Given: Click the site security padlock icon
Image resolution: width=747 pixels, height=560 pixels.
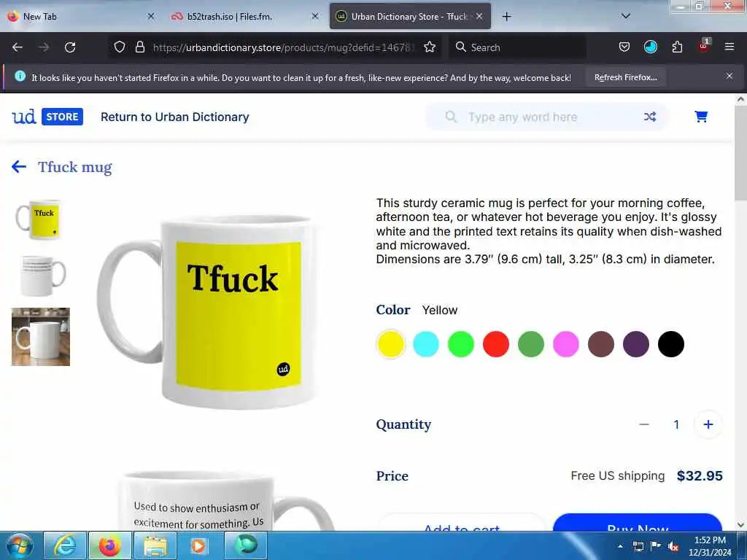Looking at the screenshot, I should 139,47.
